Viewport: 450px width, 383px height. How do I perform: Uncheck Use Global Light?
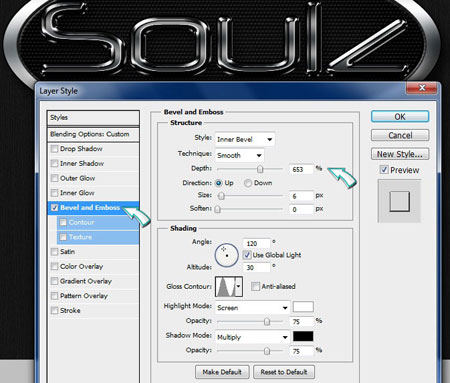[247, 255]
